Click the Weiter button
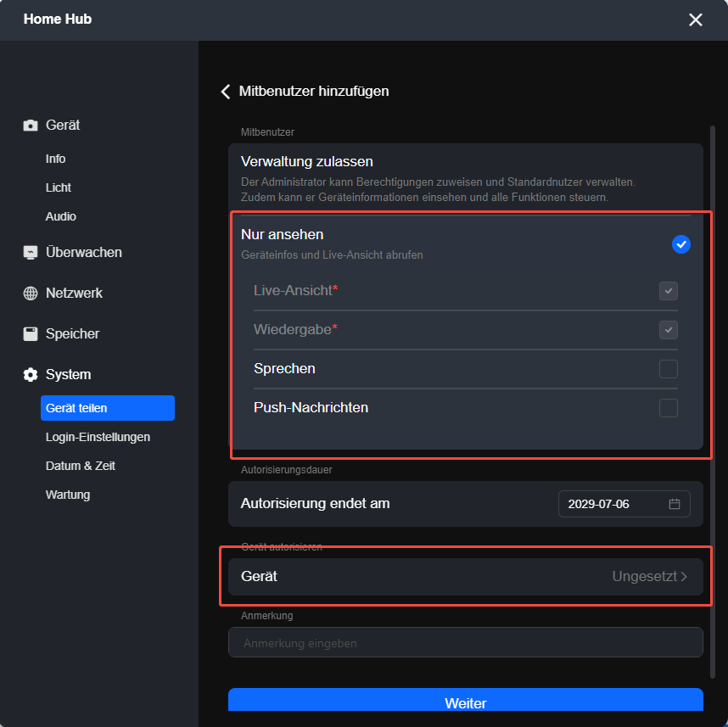 click(466, 700)
